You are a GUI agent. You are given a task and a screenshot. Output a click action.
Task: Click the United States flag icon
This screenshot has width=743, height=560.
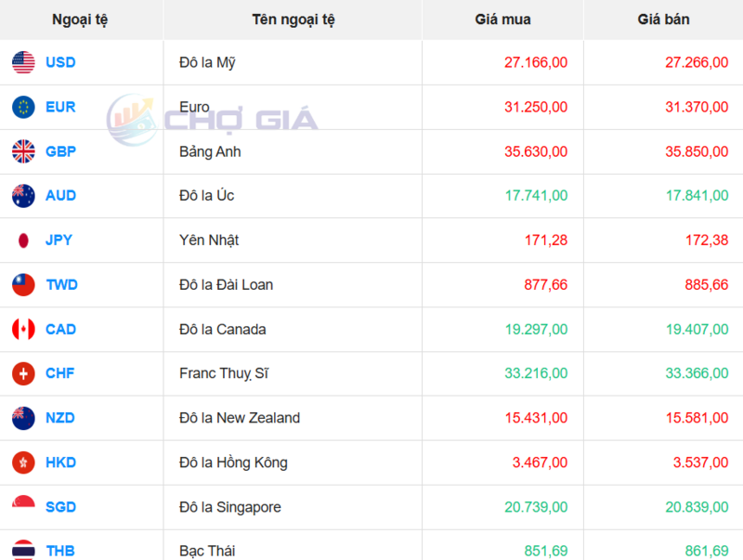point(23,62)
